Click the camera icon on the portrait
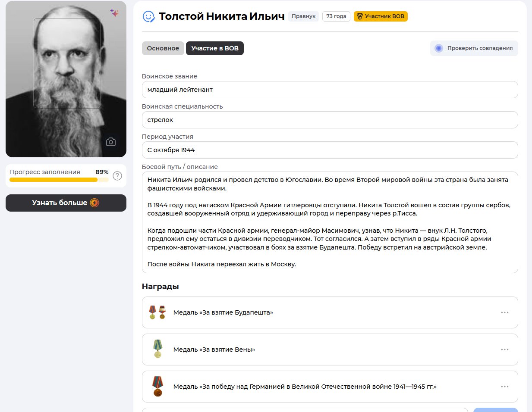 pyautogui.click(x=111, y=142)
